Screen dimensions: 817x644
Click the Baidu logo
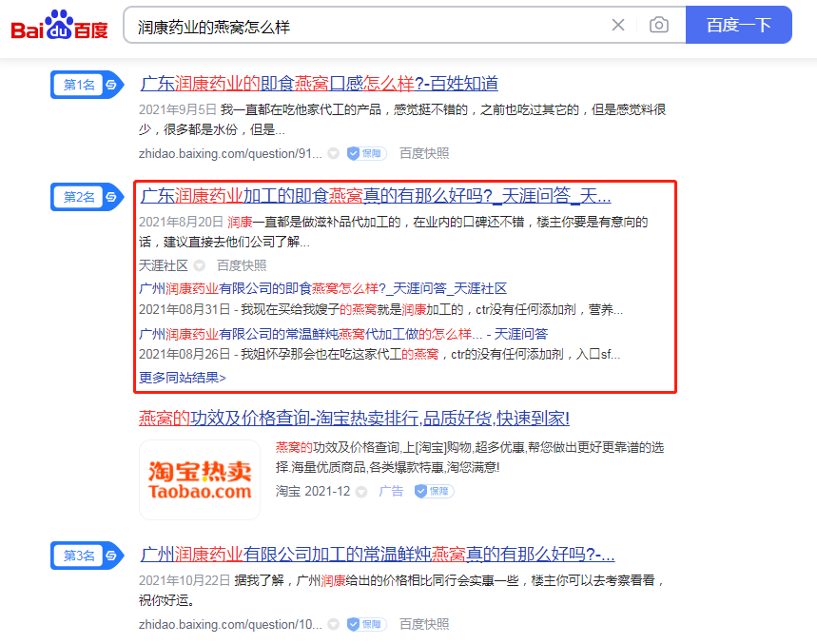pos(59,25)
